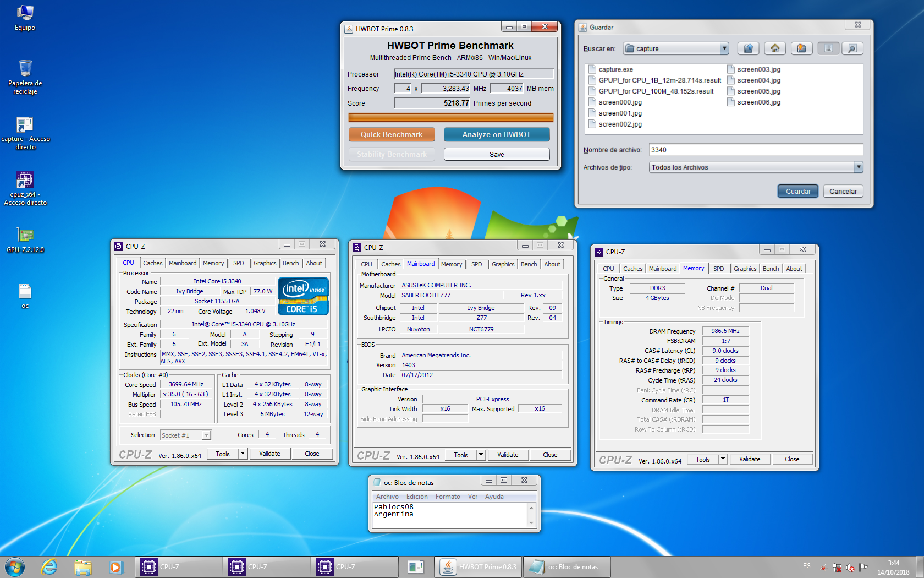Select the oc text file icon

pyautogui.click(x=25, y=296)
